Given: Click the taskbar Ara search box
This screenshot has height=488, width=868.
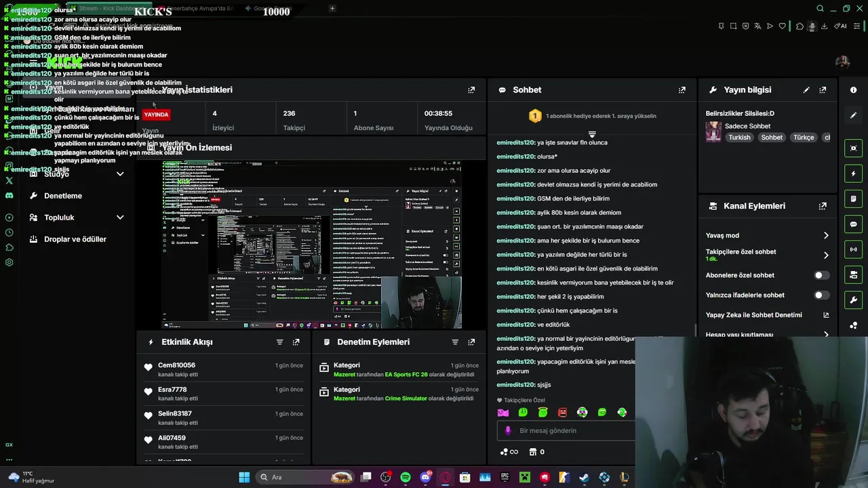Looking at the screenshot, I should pyautogui.click(x=307, y=477).
